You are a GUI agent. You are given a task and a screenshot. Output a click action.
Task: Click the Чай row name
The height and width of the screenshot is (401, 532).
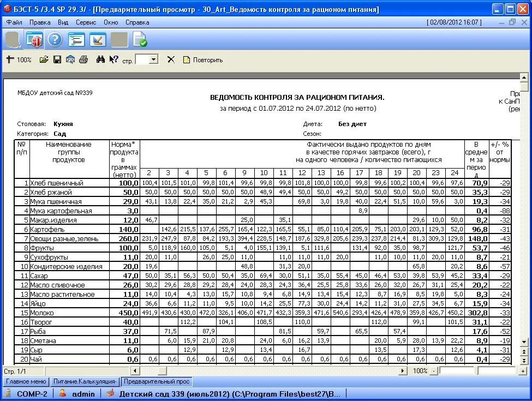(36, 360)
